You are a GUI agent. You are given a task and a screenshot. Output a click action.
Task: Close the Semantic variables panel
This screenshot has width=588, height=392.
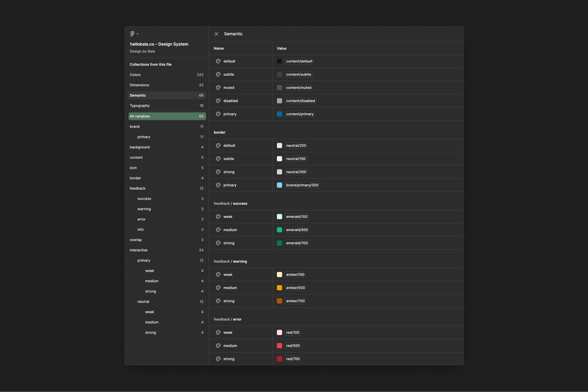pyautogui.click(x=216, y=34)
